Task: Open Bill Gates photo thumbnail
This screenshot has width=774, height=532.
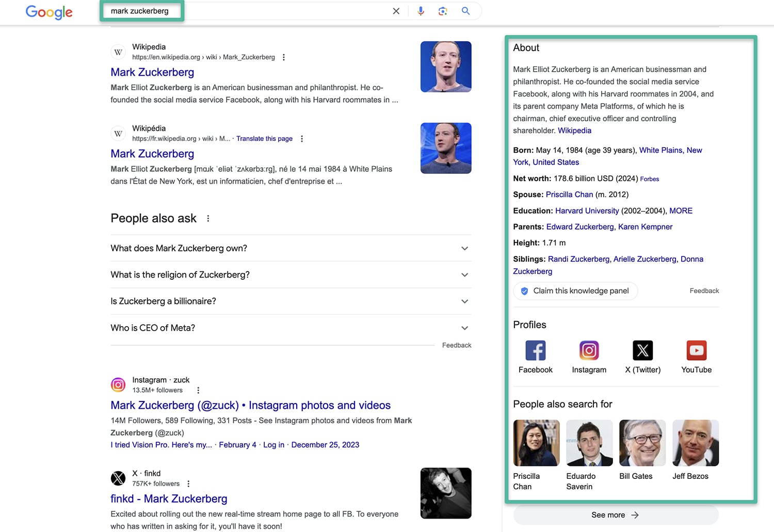Action: [642, 443]
